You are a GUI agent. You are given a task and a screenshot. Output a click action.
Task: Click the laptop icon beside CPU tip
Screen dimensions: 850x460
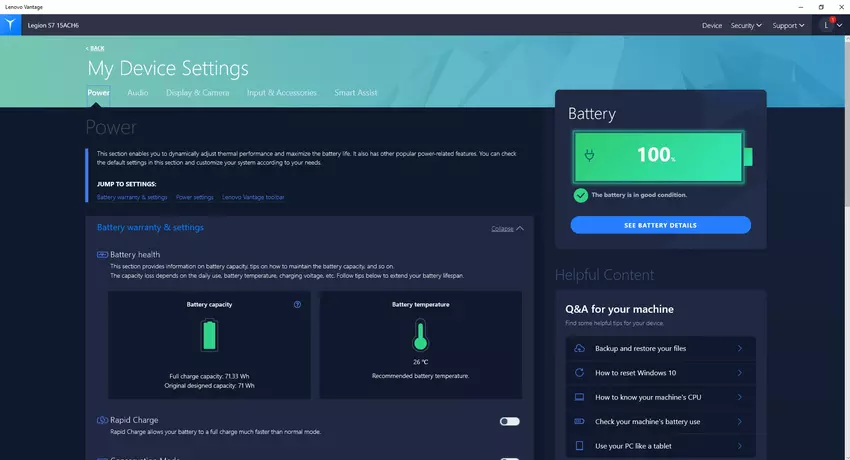[x=579, y=397]
